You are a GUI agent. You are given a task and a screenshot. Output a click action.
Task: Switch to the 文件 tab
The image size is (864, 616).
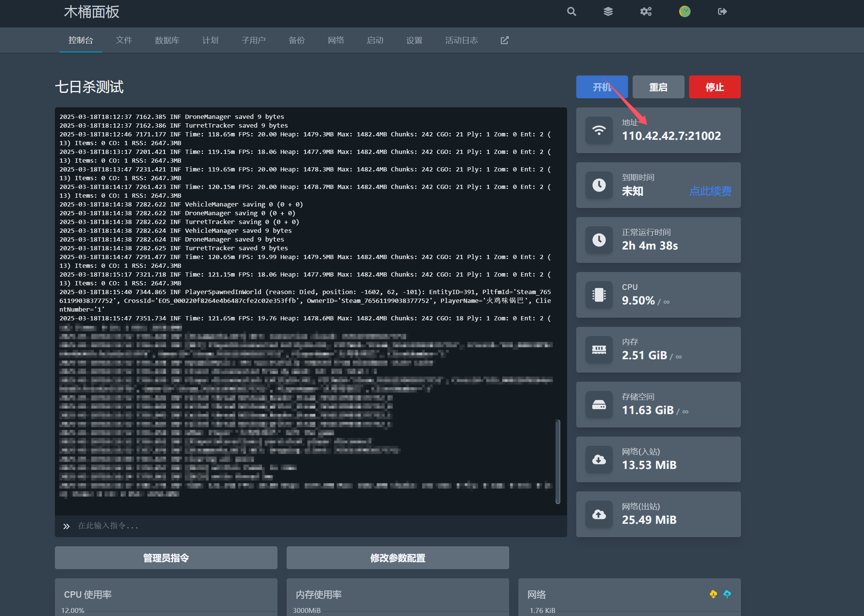click(x=124, y=40)
